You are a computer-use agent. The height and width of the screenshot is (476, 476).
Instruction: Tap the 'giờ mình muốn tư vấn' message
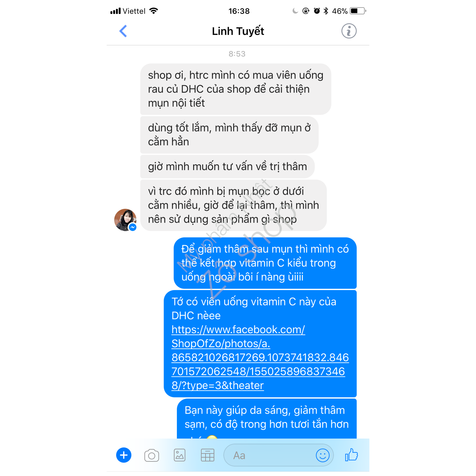[x=227, y=167]
